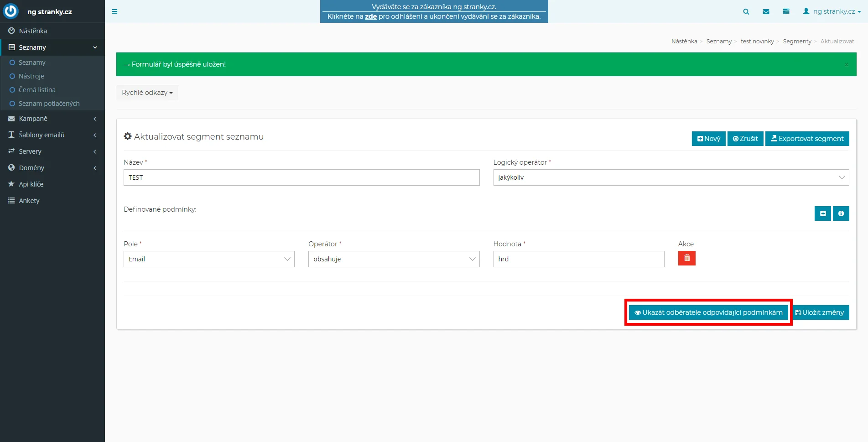Click the search magnifier icon in header
Viewport: 868px width, 442px height.
(746, 12)
